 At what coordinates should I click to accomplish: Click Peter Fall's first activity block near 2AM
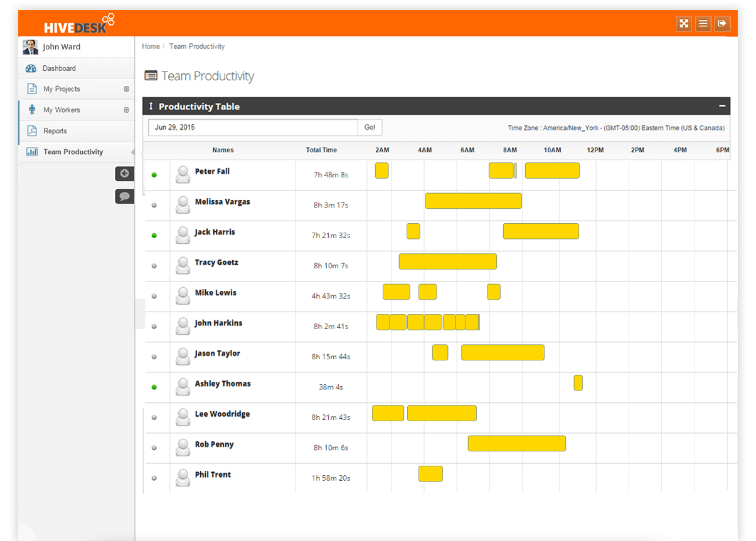click(381, 171)
